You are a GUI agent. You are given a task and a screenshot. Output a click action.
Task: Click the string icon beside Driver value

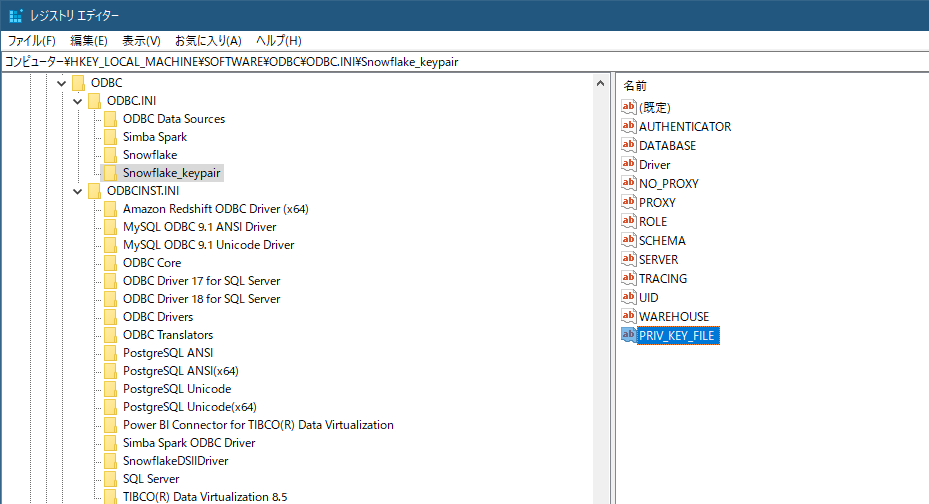click(629, 164)
